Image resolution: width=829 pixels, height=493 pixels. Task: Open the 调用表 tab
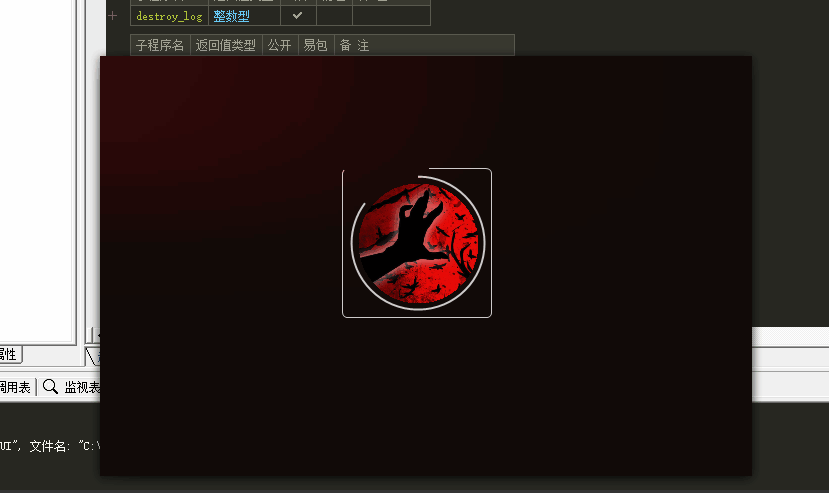tap(14, 387)
